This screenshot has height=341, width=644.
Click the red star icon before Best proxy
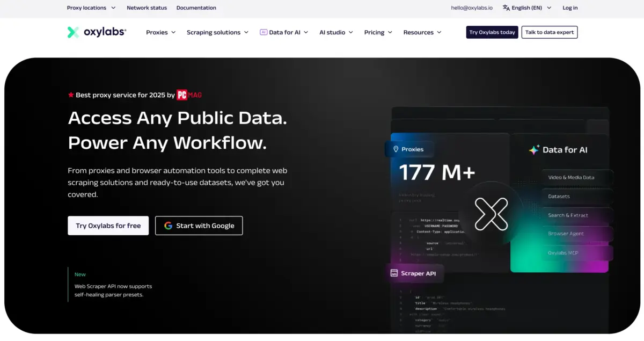tap(71, 95)
